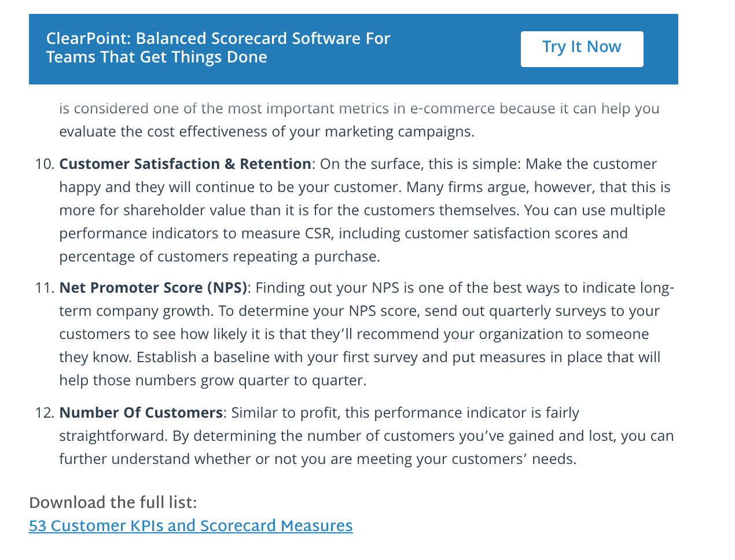The height and width of the screenshot is (560, 735).
Task: Click the text Teams That Get Things Done
Action: (x=157, y=57)
